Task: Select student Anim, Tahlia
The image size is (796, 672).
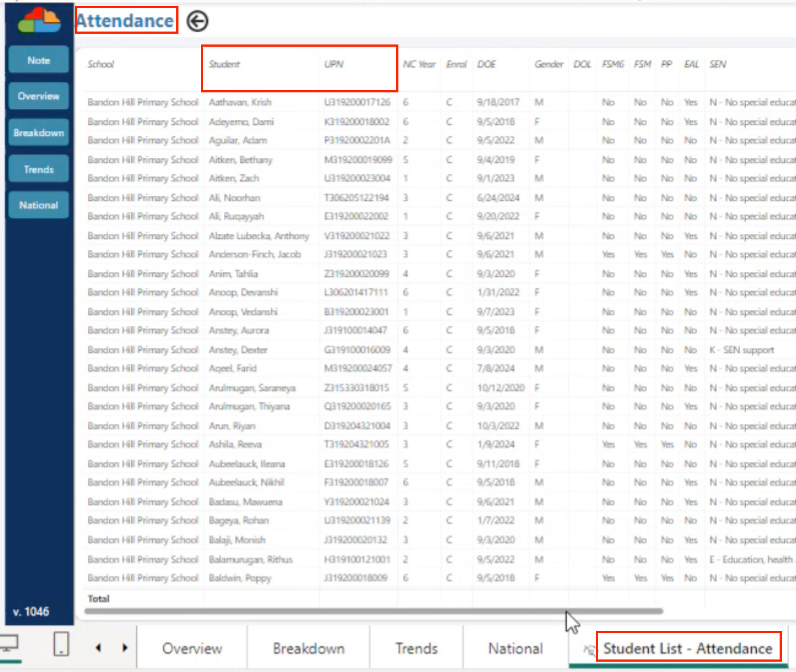Action: [233, 274]
